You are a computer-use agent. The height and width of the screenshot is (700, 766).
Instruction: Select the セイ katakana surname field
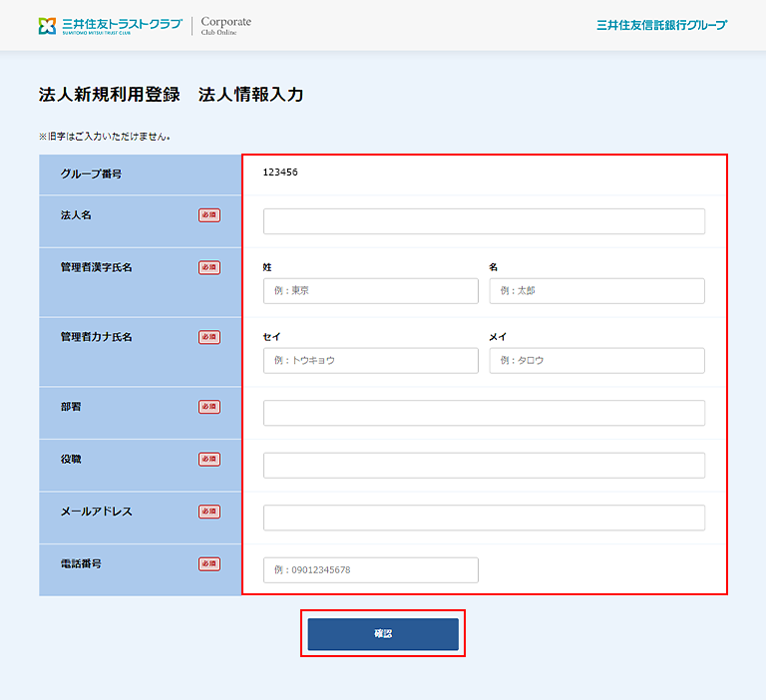point(371,361)
